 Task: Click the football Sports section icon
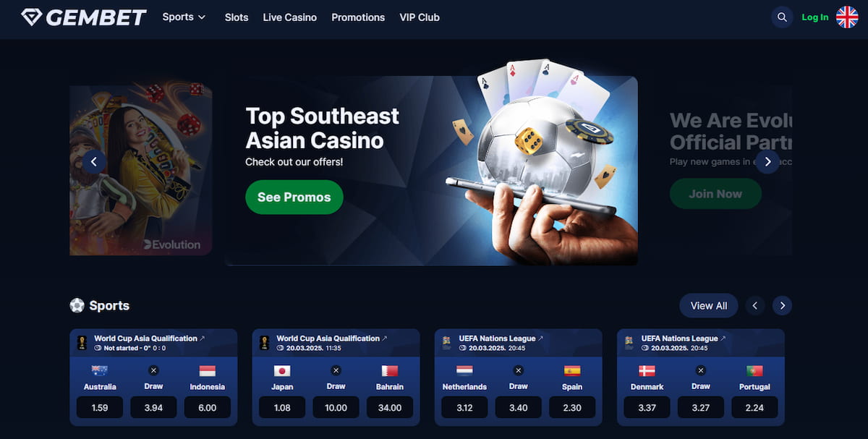click(77, 305)
